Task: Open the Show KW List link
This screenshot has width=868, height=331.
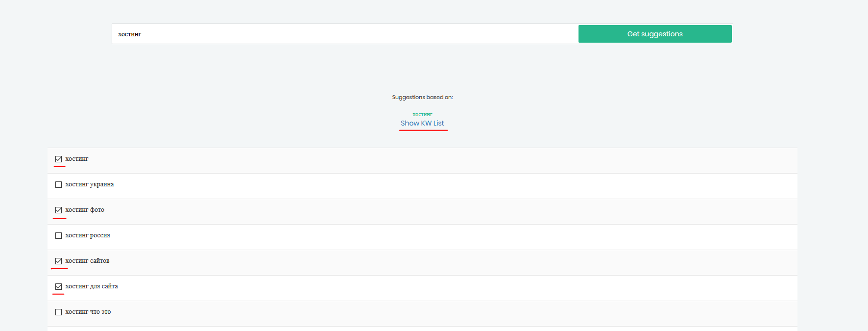Action: click(422, 123)
